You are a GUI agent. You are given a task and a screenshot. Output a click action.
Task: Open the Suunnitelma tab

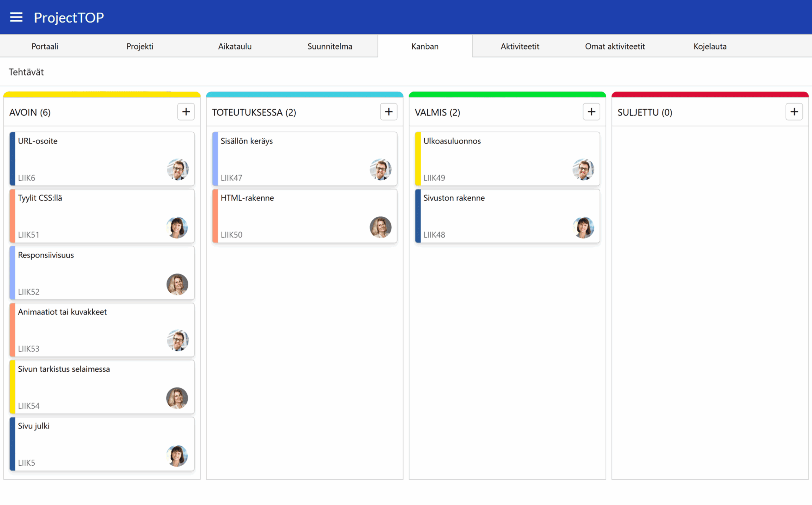[x=330, y=46]
